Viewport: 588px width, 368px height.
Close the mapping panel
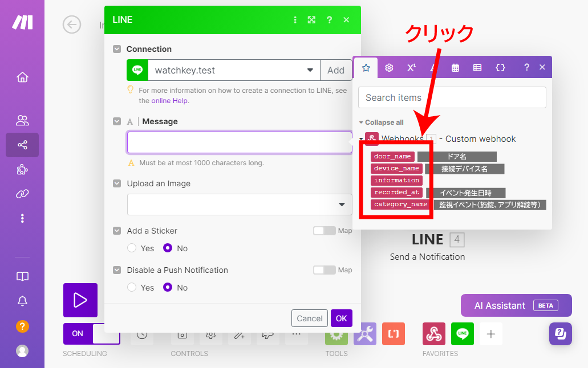[542, 67]
